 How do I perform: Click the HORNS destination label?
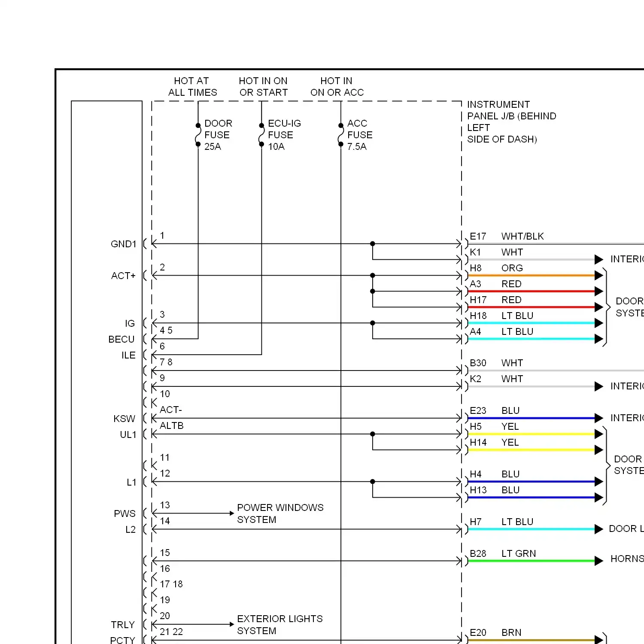(x=627, y=559)
